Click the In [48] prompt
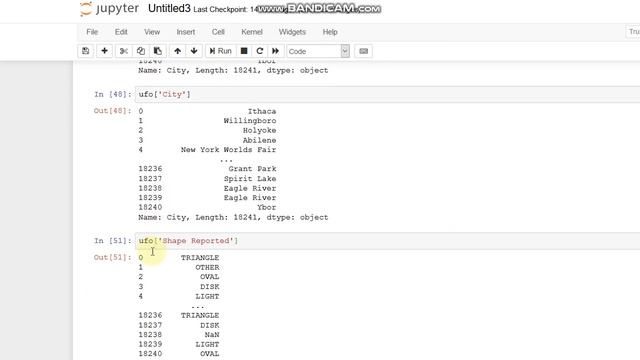This screenshot has width=640, height=360. (113, 94)
